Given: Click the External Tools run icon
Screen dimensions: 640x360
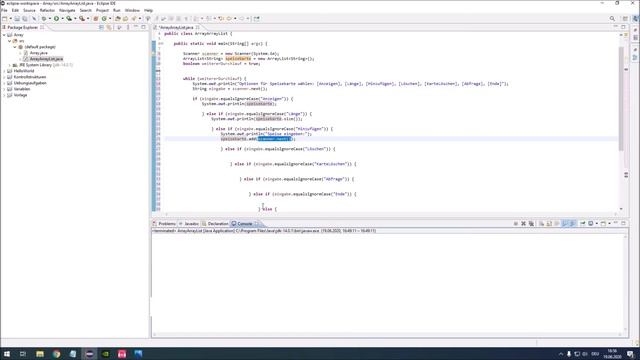Looking at the screenshot, I should click(x=82, y=18).
